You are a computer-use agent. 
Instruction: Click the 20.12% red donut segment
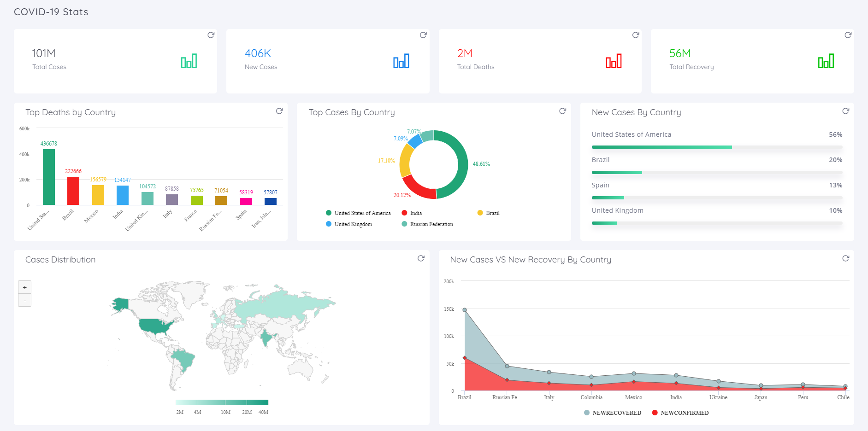pos(417,189)
